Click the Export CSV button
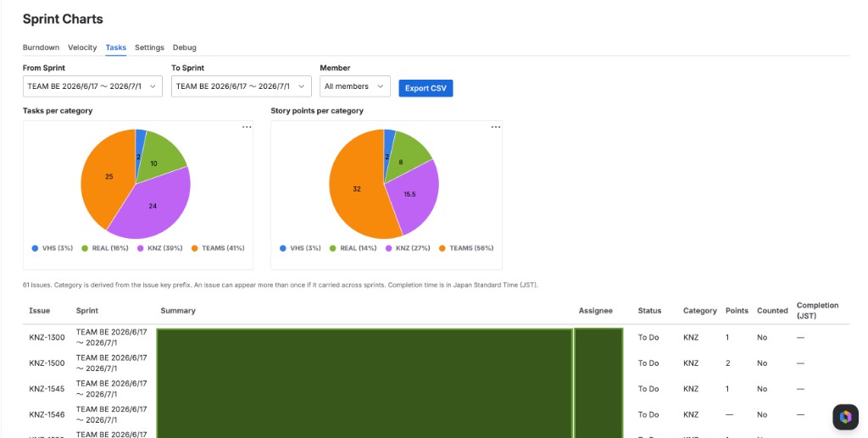This screenshot has width=868, height=438. click(426, 88)
